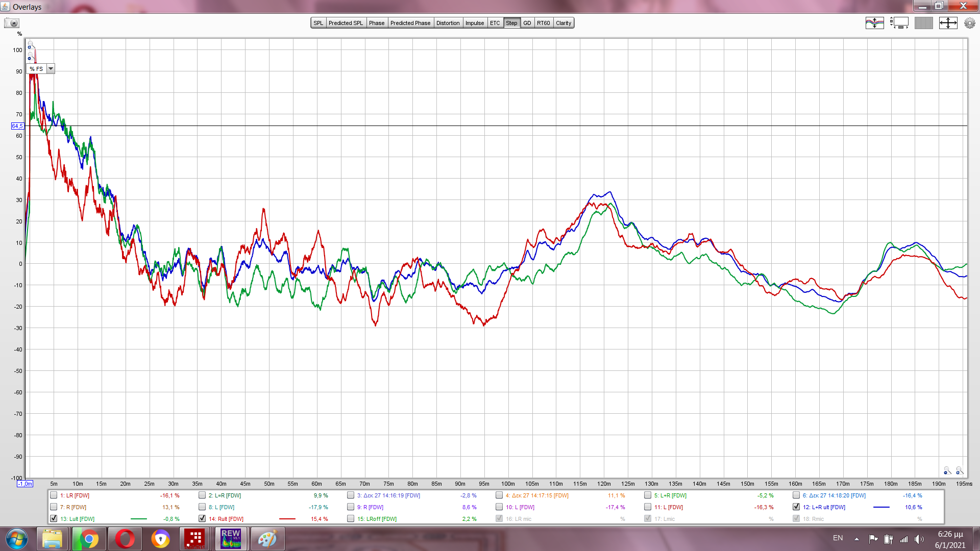Click the red Rult trace color line
This screenshot has height=551, width=980.
(x=287, y=519)
